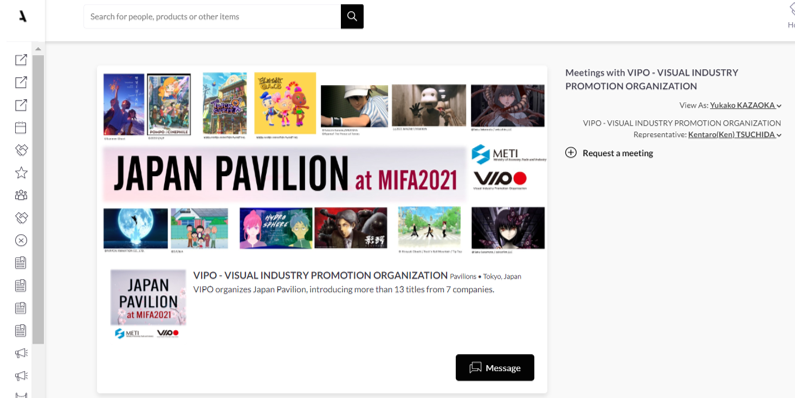Click the Message button

495,368
